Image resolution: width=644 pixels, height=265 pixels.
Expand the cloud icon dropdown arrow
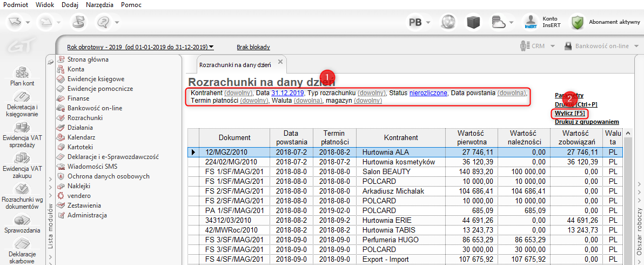(512, 23)
